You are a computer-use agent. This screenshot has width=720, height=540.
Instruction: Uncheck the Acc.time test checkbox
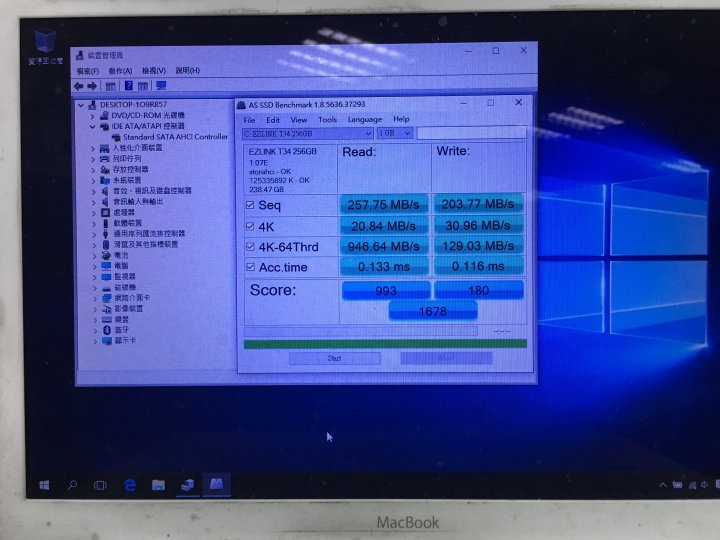click(x=250, y=267)
